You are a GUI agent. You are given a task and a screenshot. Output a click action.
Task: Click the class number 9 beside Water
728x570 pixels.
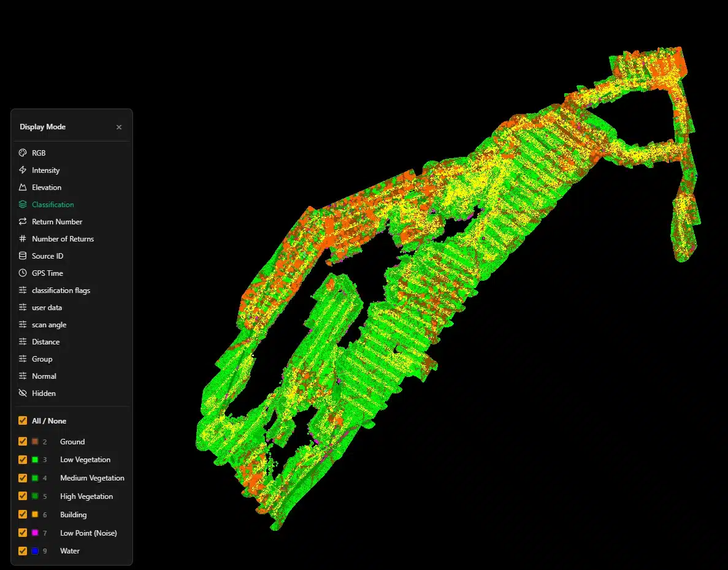click(x=45, y=551)
